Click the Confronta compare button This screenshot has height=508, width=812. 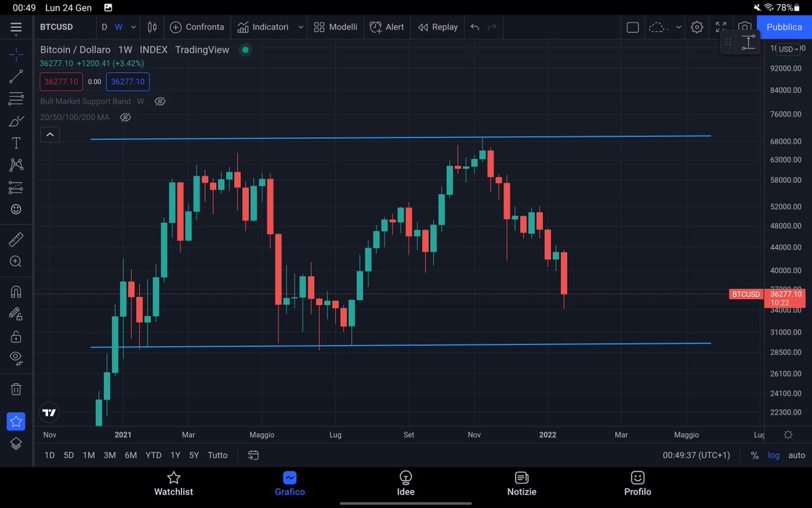click(x=197, y=27)
